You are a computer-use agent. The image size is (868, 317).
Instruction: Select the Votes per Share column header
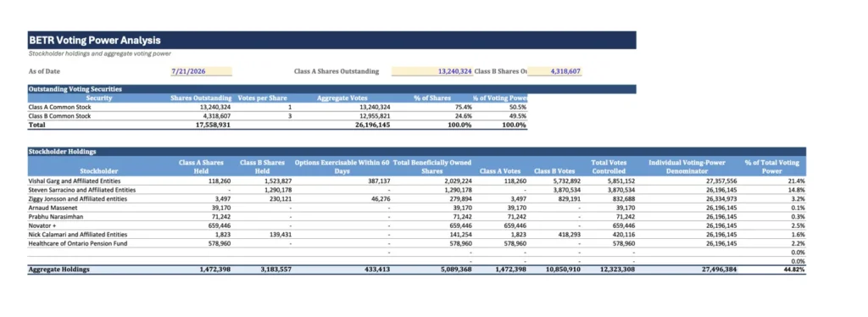click(263, 98)
